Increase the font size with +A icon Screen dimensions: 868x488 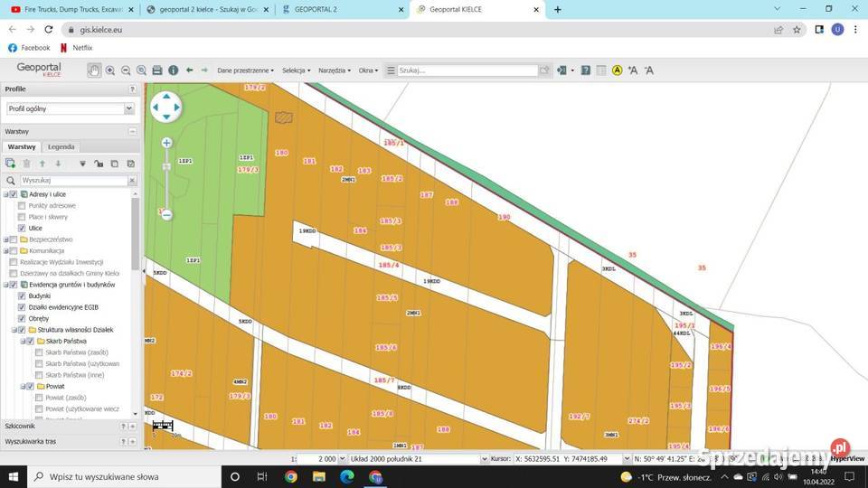tap(633, 70)
